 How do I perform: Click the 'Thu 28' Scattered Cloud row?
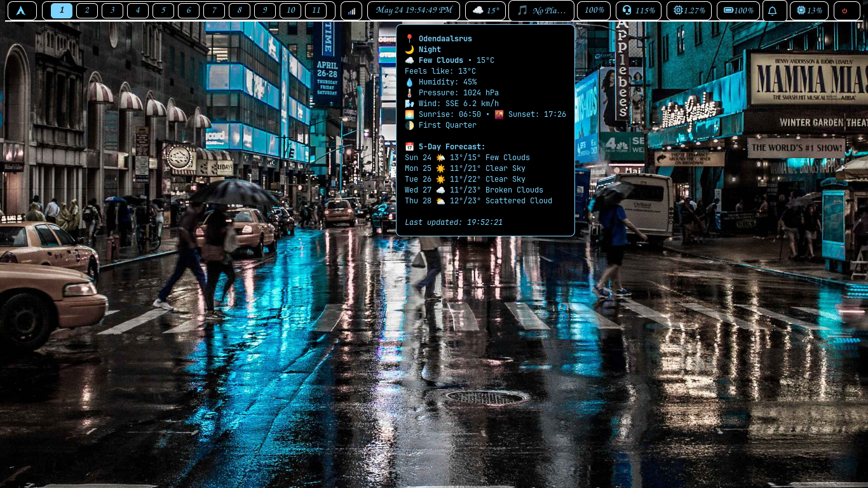(478, 201)
